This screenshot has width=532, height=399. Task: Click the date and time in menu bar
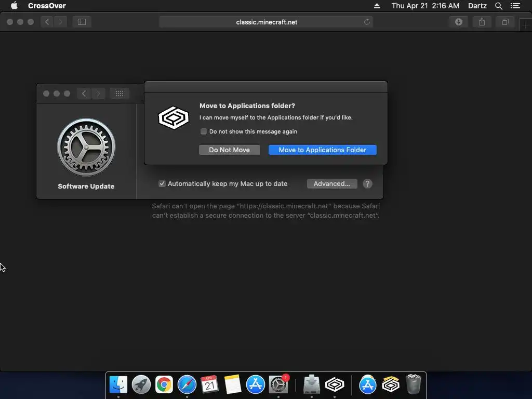pos(425,6)
